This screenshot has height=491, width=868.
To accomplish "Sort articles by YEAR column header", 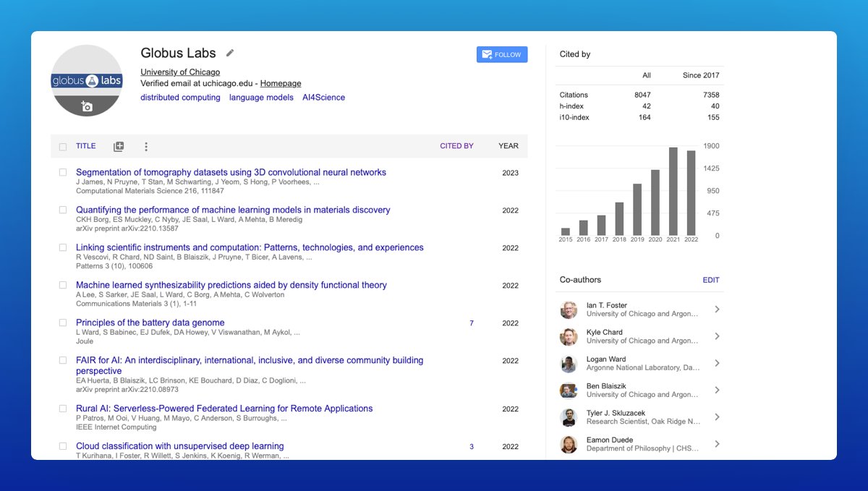I will tap(509, 146).
